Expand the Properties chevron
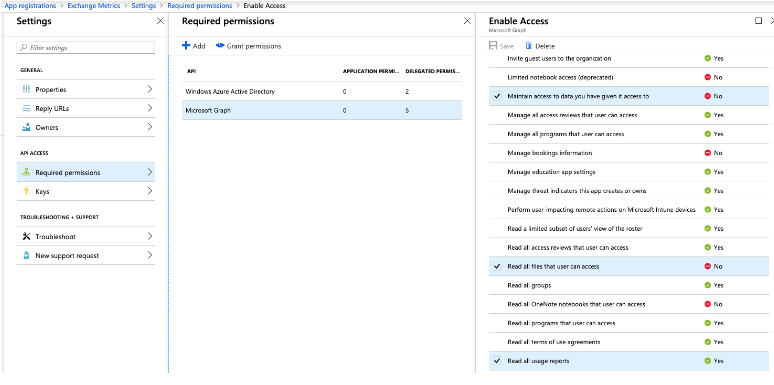Viewport: 774px width, 385px height. (x=150, y=89)
